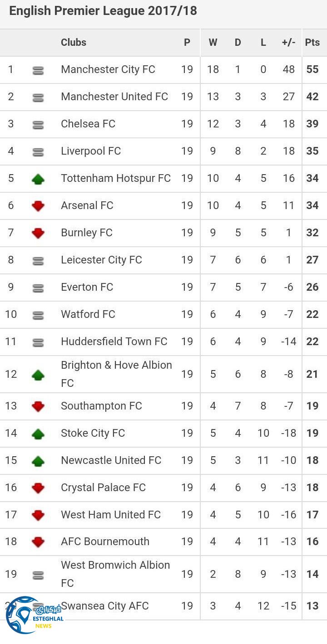Viewport: 327px width, 644px height.
Task: Click the Clubs column header
Action: point(74,43)
